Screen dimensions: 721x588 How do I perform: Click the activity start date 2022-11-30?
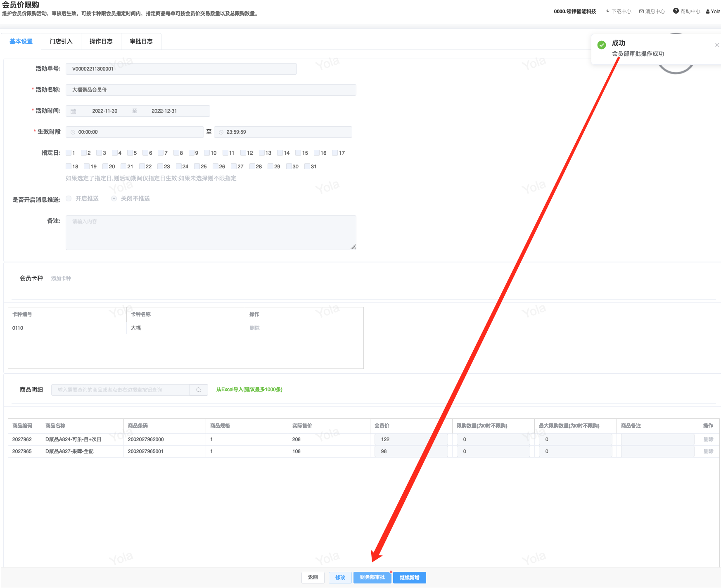pyautogui.click(x=105, y=111)
